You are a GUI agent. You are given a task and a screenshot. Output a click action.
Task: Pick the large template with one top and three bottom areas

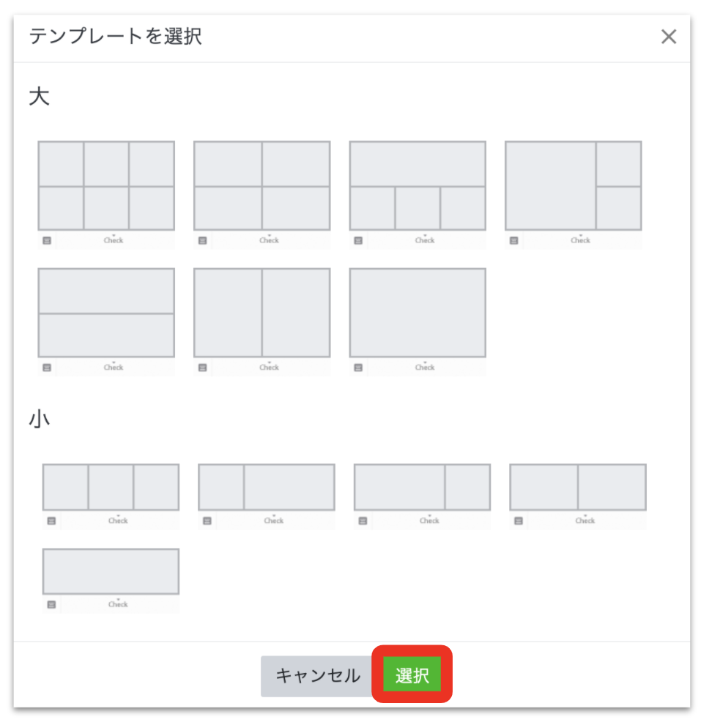click(417, 186)
